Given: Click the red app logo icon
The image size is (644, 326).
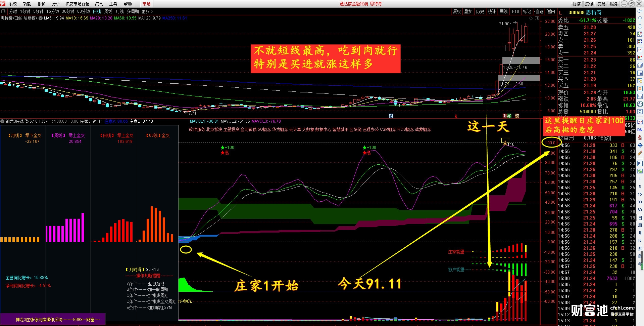Looking at the screenshot, I should 3,4.
